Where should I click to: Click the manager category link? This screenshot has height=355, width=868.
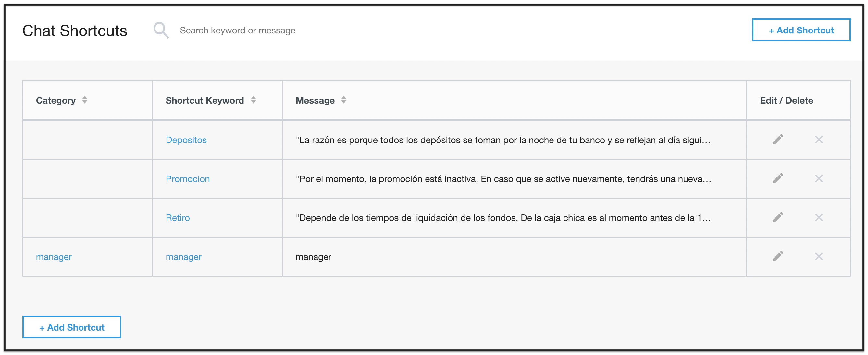coord(54,257)
